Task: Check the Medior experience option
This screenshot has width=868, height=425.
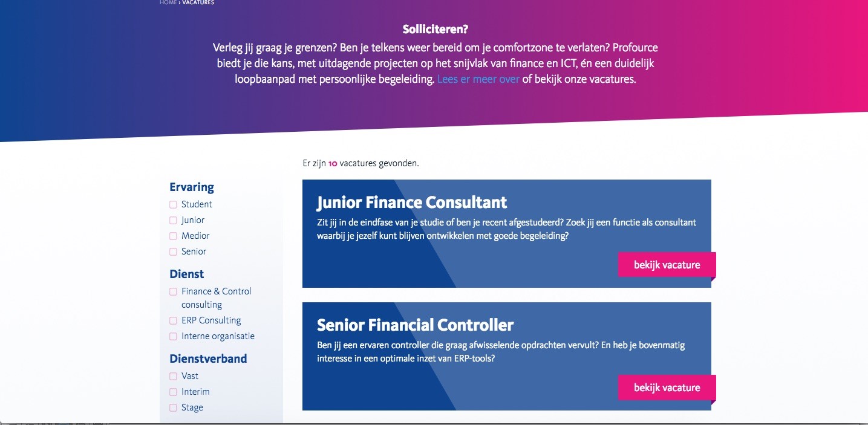Action: click(x=173, y=236)
